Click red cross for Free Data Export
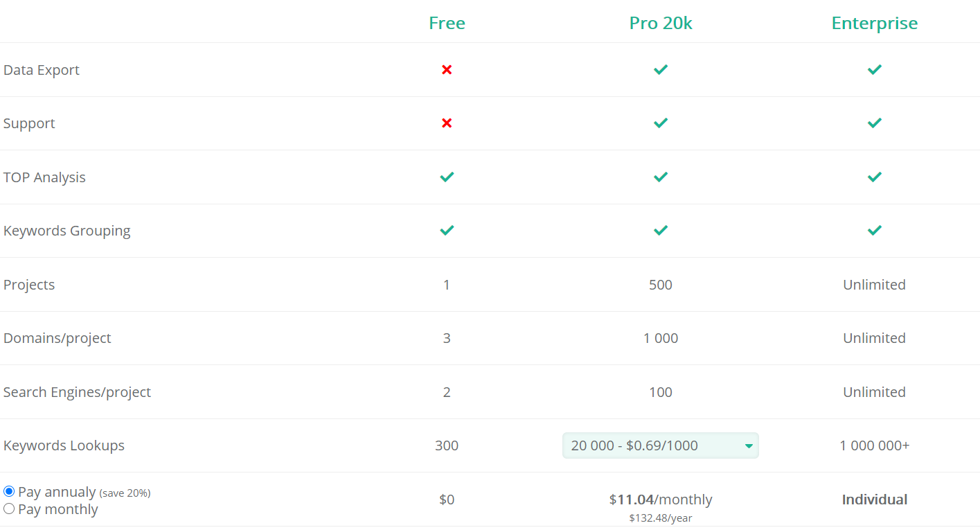980x530 pixels. [447, 69]
